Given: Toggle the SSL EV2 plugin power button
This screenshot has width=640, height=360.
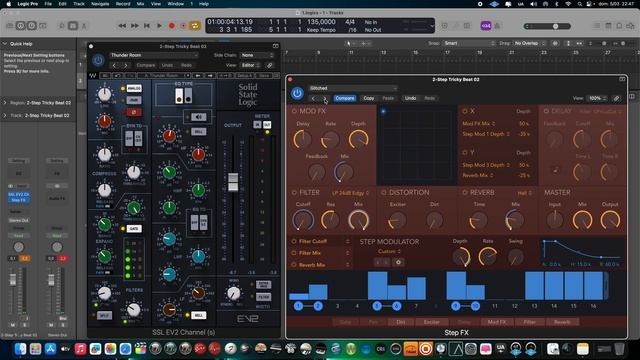Looking at the screenshot, I should click(x=98, y=60).
